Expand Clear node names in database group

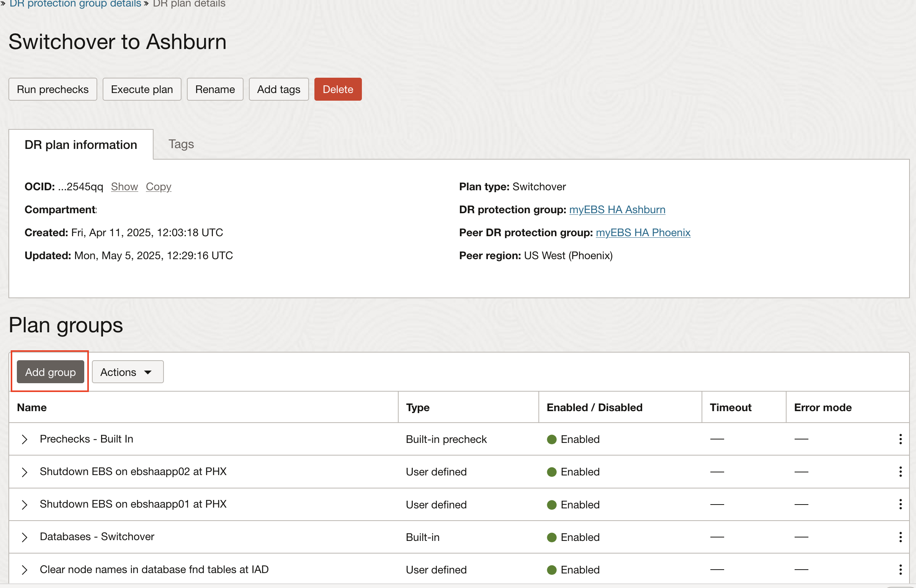coord(25,570)
